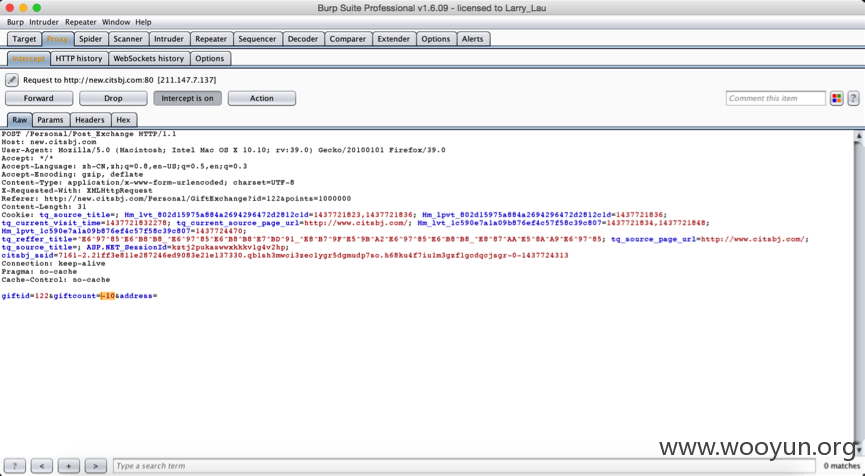Switch to the Headers view tab
The height and width of the screenshot is (476, 865).
pyautogui.click(x=89, y=120)
